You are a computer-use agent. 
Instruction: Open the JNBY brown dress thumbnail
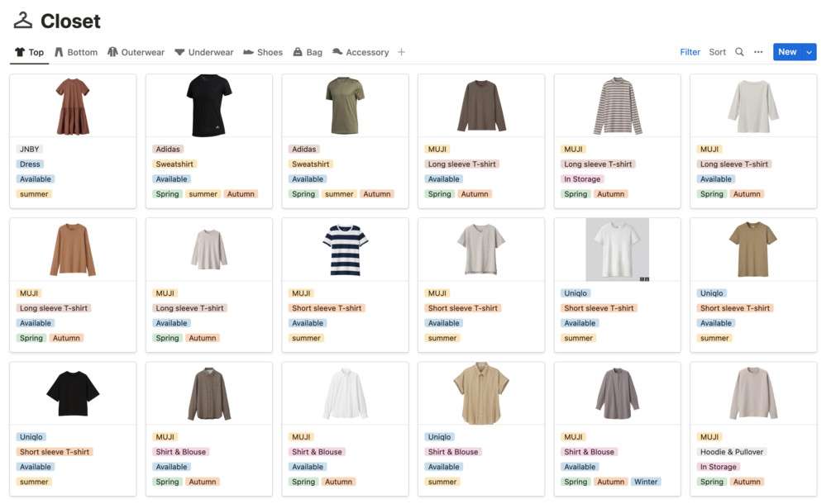[73, 106]
